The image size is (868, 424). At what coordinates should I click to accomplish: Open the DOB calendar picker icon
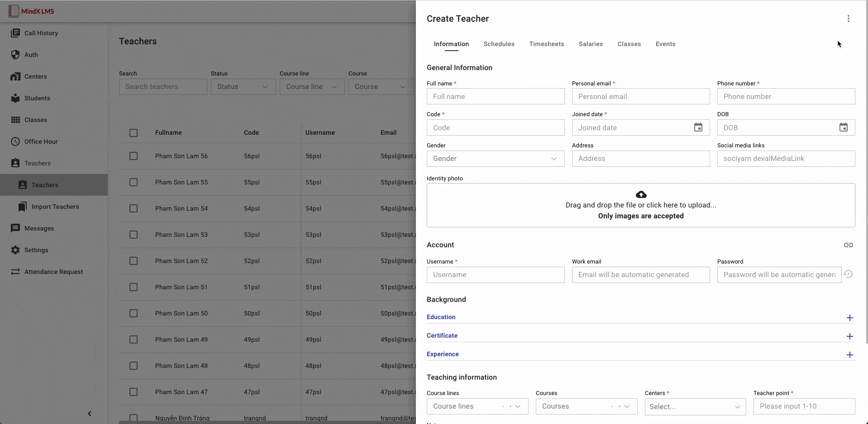point(843,127)
